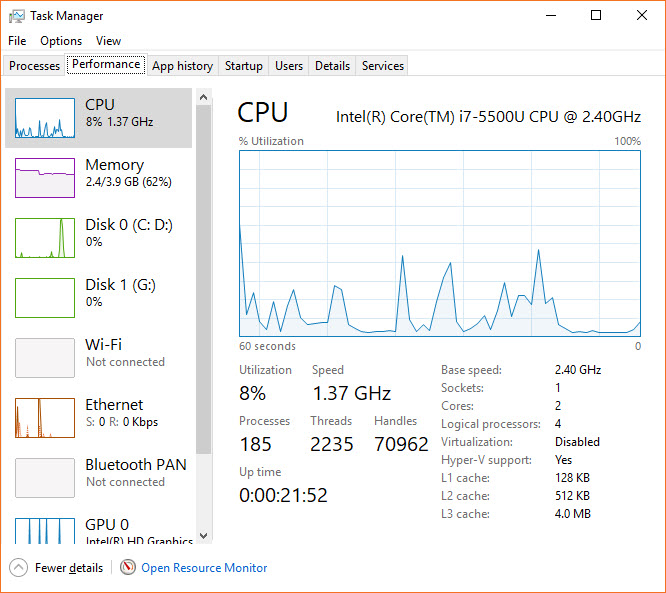Click the Fewer details button label
This screenshot has height=593, width=666.
pos(69,568)
